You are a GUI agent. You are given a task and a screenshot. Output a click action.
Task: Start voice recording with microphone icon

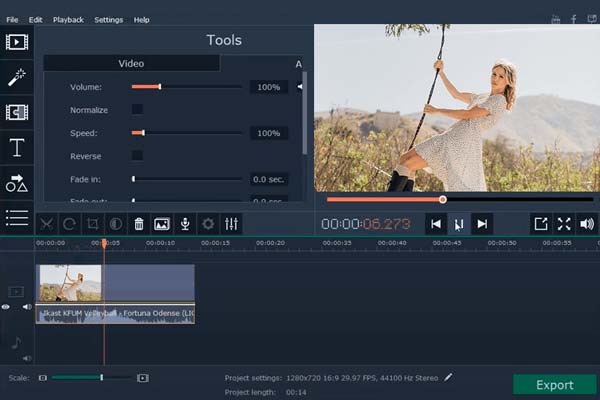[185, 224]
